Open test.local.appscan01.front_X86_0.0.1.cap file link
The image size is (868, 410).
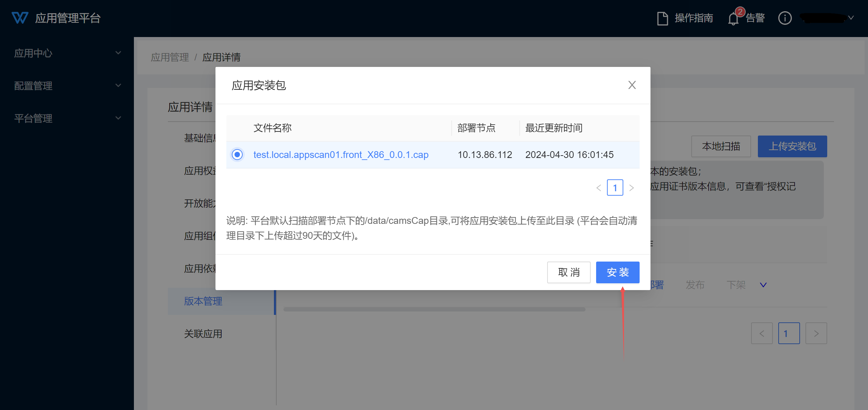(x=341, y=155)
